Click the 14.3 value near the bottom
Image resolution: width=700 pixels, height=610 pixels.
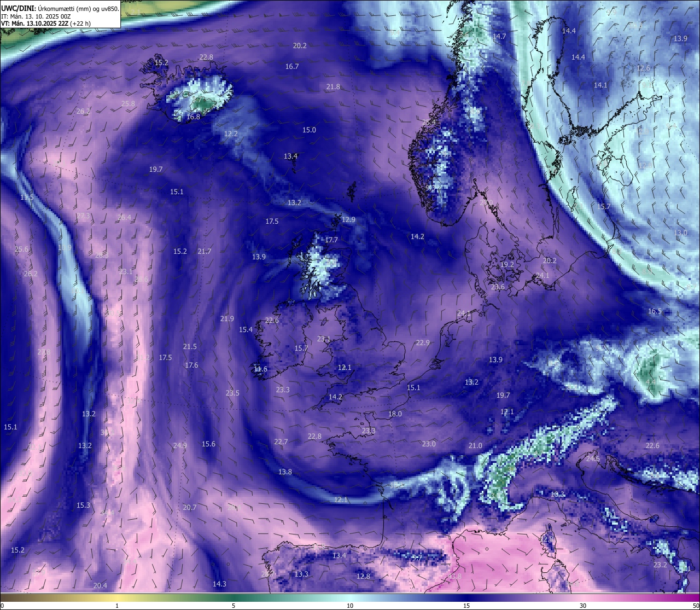point(219,584)
